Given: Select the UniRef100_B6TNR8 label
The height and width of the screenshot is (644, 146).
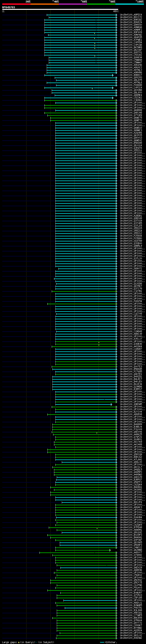Looking at the screenshot, I should point(131,48).
